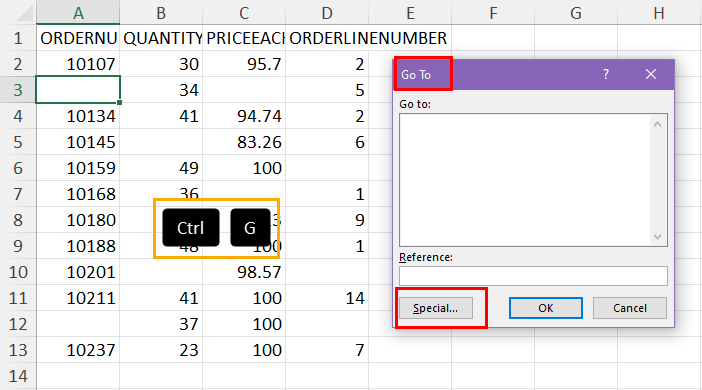Select column E header

coord(410,13)
